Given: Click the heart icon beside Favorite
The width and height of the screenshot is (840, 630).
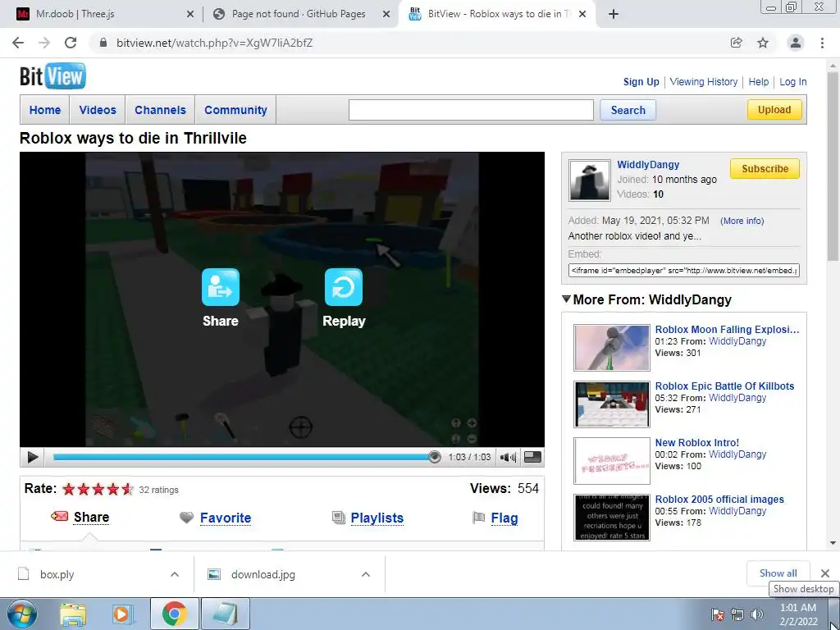Looking at the screenshot, I should [x=186, y=518].
